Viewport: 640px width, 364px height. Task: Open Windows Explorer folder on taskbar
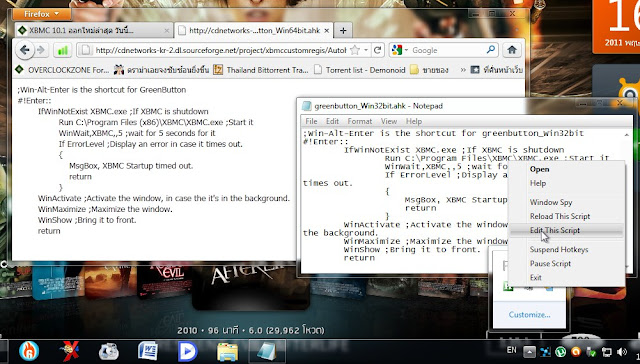tap(227, 351)
